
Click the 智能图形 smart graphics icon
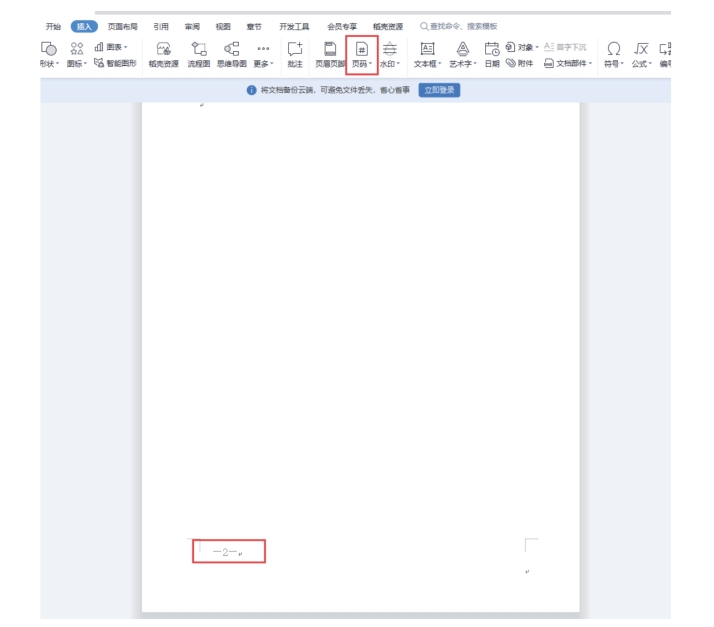click(x=115, y=63)
